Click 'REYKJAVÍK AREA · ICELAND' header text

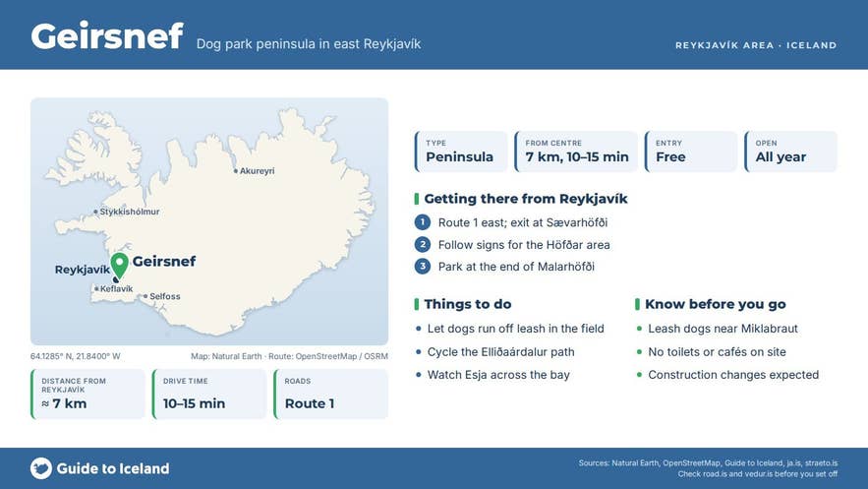(x=756, y=45)
